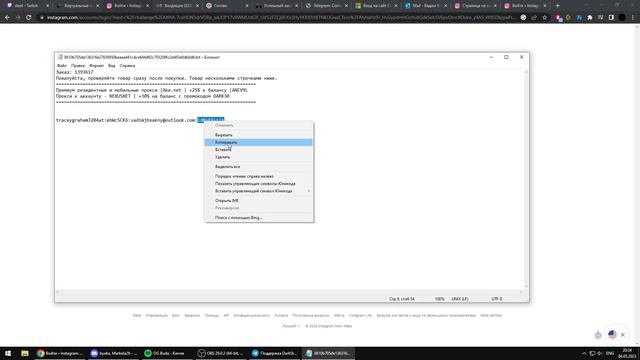Click the Заказ order number line
Screen dimensions: 640x360
point(75,72)
